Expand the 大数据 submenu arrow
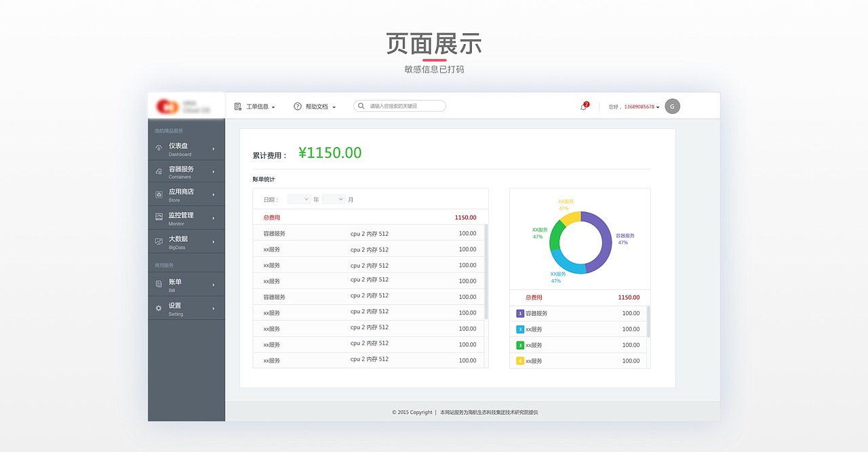This screenshot has width=868, height=452. (x=213, y=241)
